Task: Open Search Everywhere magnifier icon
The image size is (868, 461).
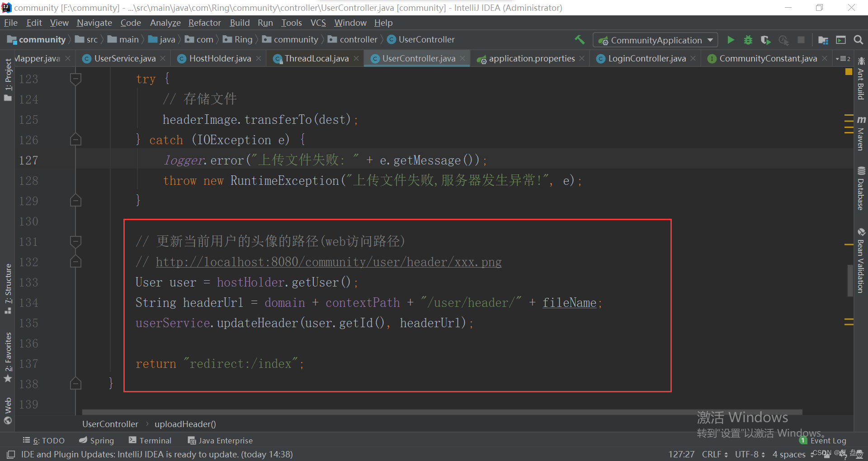Action: coord(858,40)
